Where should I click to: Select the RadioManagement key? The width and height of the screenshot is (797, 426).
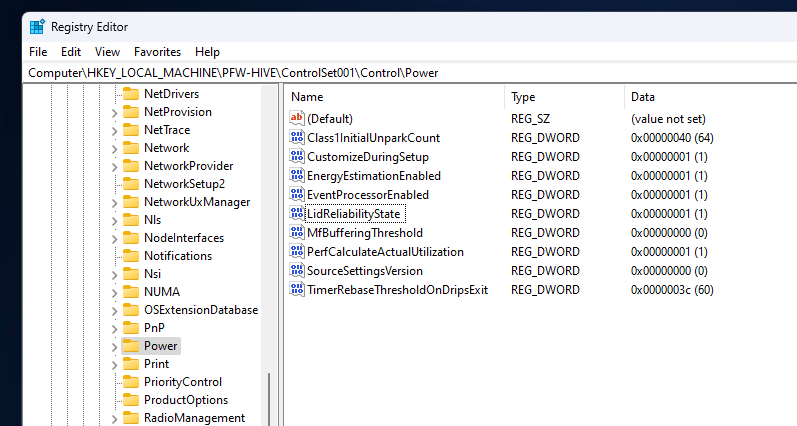[194, 418]
